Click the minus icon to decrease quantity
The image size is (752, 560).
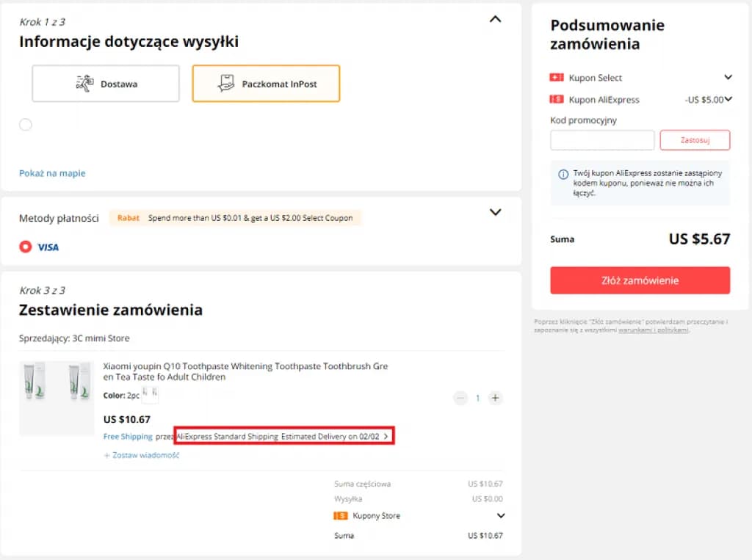click(x=460, y=398)
